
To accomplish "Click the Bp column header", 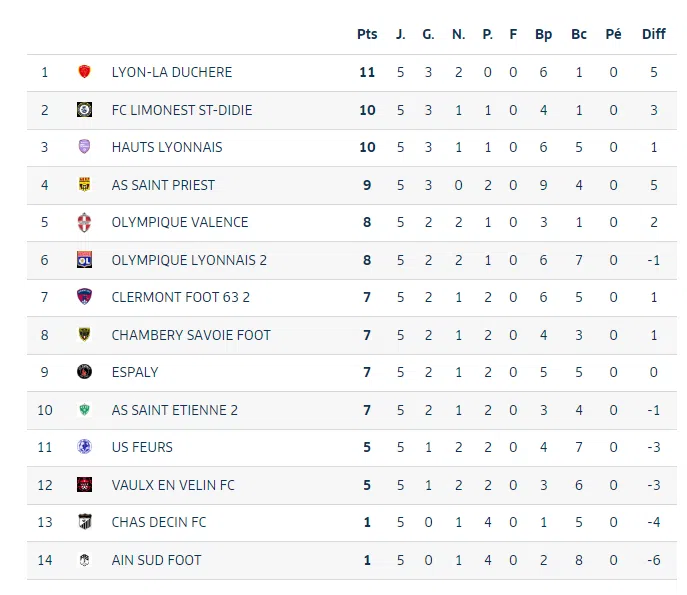I will click(x=543, y=34).
